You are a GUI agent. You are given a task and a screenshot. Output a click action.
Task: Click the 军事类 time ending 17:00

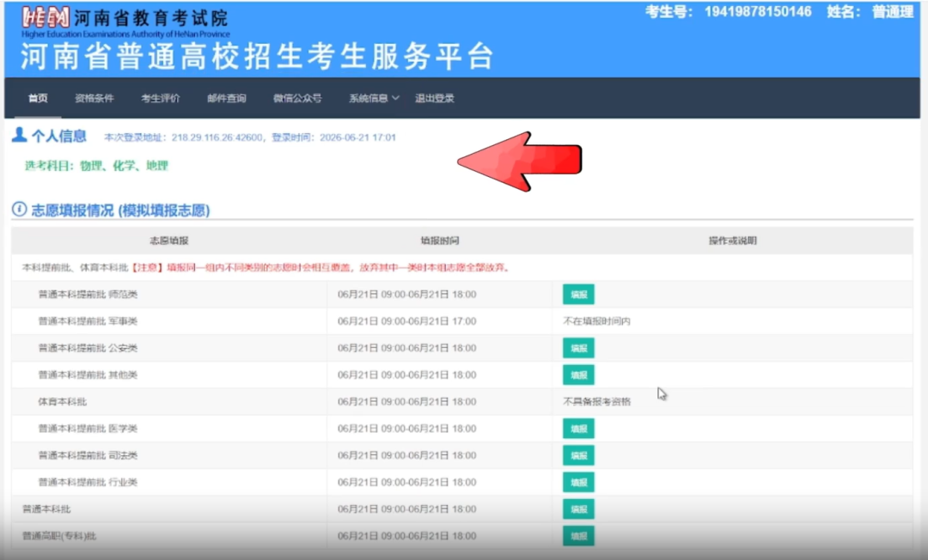point(406,321)
